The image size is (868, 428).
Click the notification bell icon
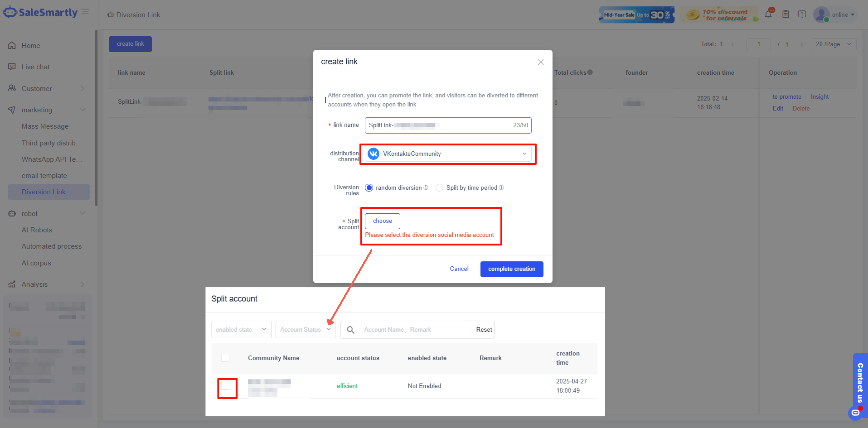(x=768, y=14)
